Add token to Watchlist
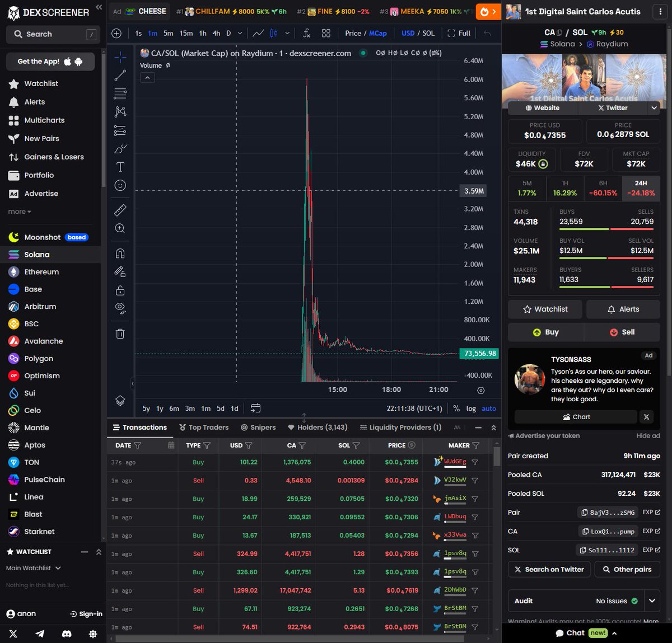The image size is (672, 643). click(545, 309)
